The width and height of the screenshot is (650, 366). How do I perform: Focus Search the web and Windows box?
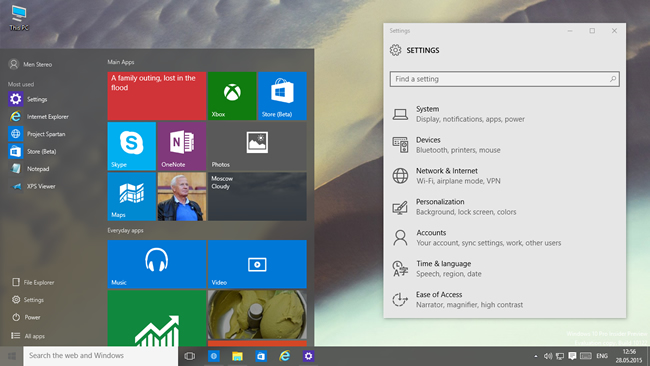[101, 356]
